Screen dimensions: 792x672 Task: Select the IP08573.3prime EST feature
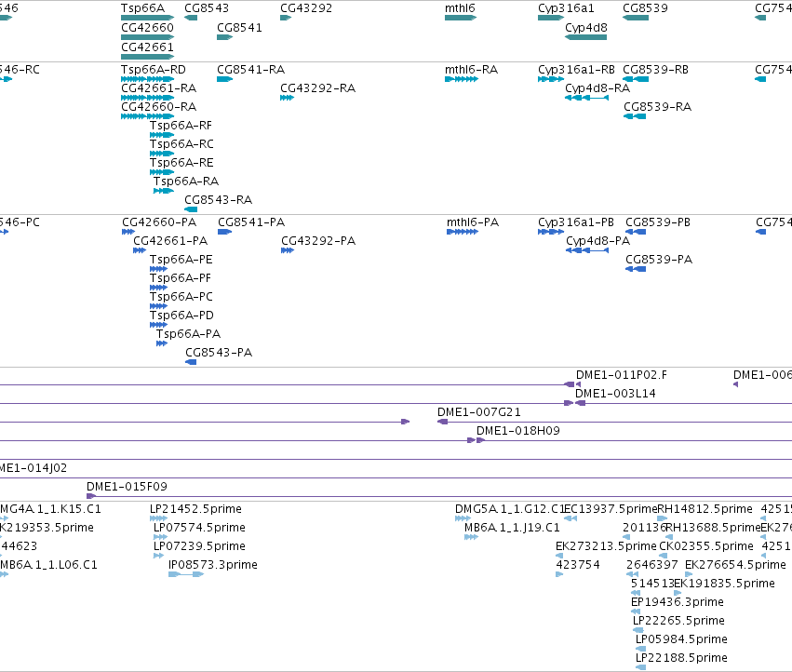[x=186, y=574]
